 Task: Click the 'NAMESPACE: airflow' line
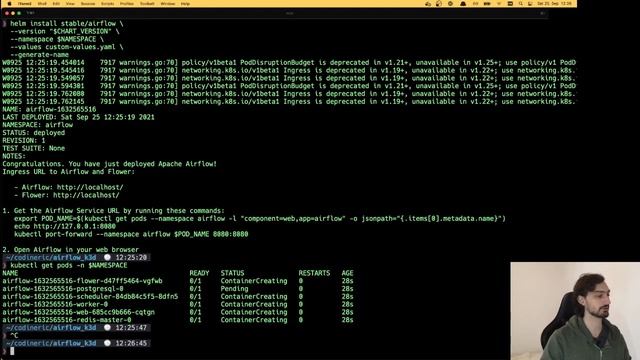(38, 125)
